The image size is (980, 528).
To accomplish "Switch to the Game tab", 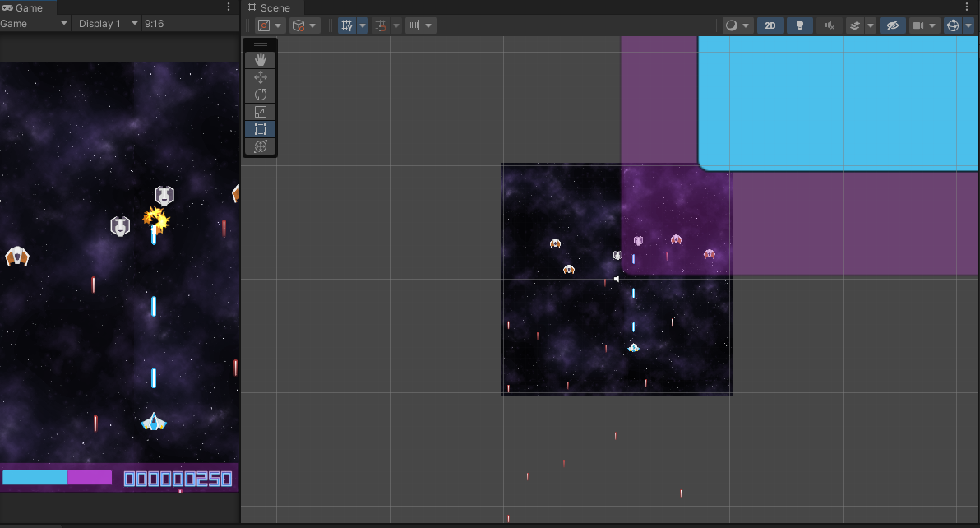I will point(25,7).
